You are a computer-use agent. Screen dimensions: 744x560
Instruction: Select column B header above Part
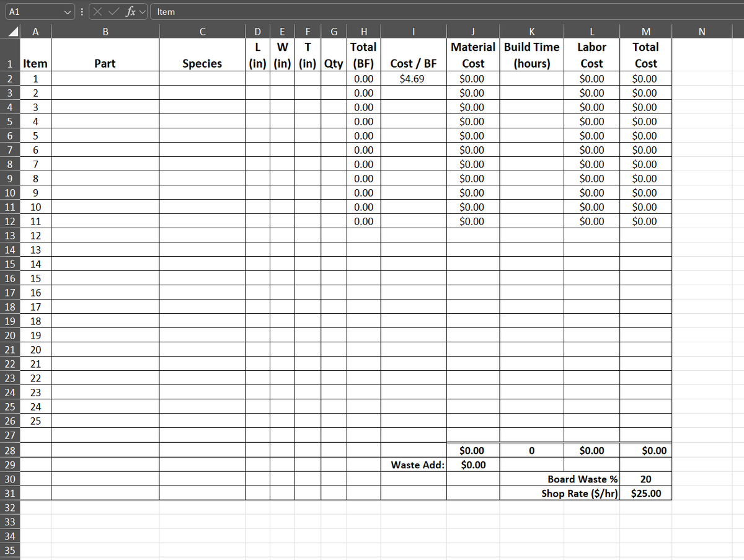click(105, 31)
